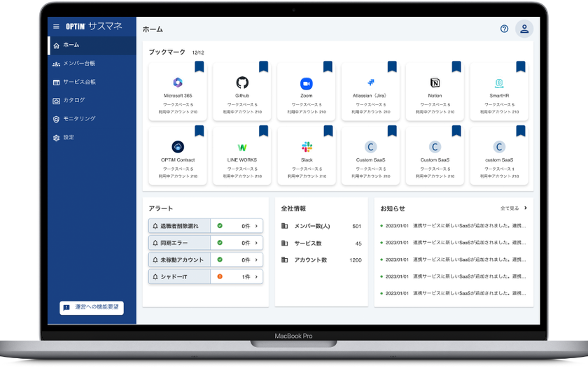Open the first 2023/01/01 news item
The height and width of the screenshot is (375, 588).
(x=453, y=225)
